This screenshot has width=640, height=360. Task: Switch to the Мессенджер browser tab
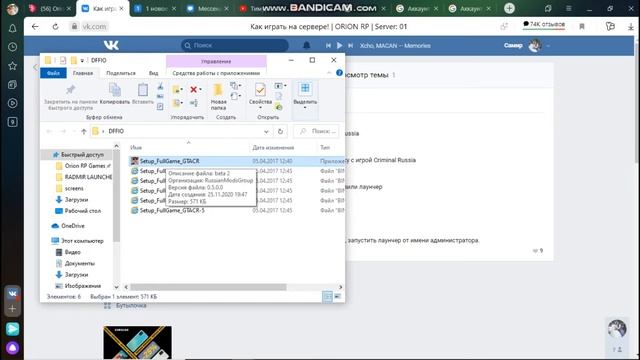click(x=208, y=8)
